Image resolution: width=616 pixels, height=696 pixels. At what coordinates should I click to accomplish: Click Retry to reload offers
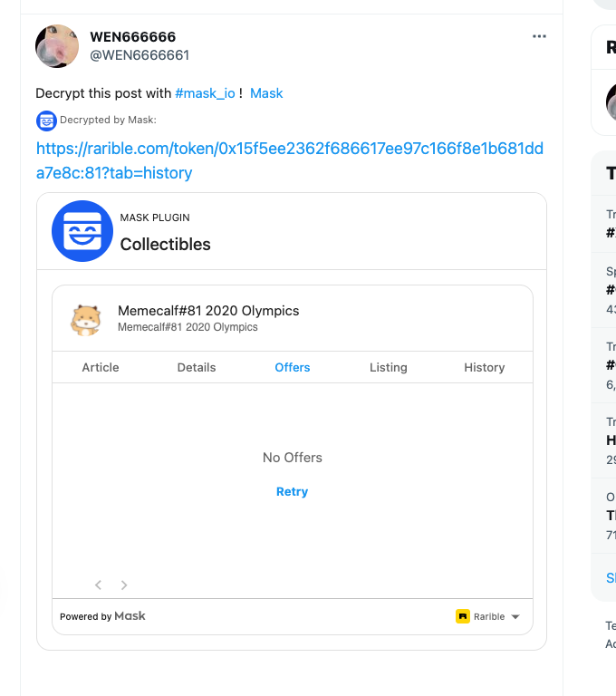click(x=292, y=492)
